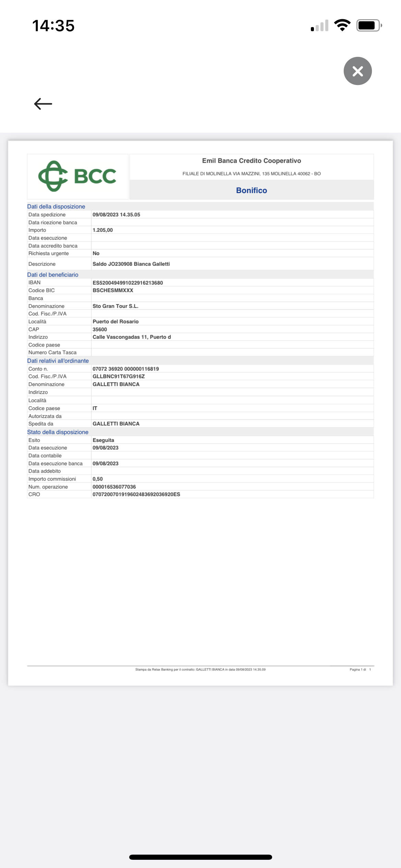Select the BIC code BSCHESMMXXX
The height and width of the screenshot is (868, 401).
(113, 290)
